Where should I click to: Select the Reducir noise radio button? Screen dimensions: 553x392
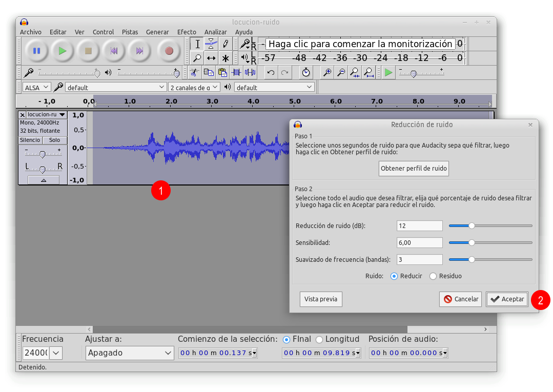394,276
